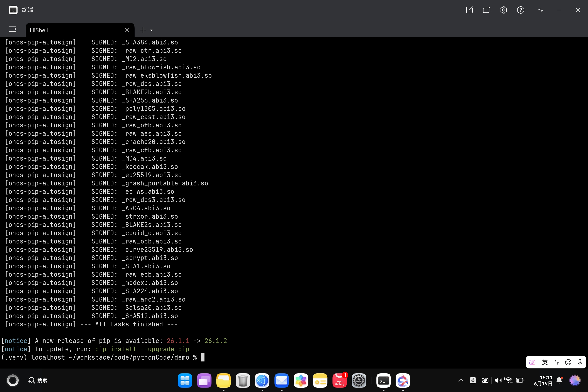Click the '_ghash_portable.abi3.so' line
Viewport: 588px width, 392px height.
(165, 183)
